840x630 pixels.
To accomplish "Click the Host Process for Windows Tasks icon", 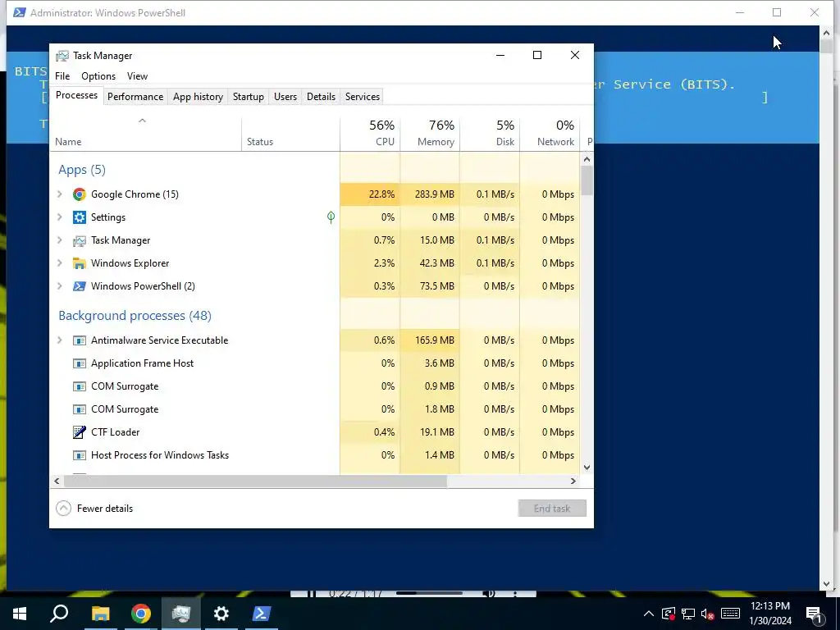I will [80, 455].
